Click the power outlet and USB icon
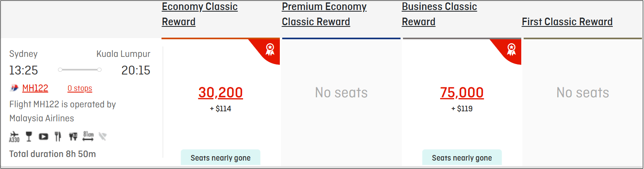Screen dimensions: 644x169 click(x=73, y=137)
